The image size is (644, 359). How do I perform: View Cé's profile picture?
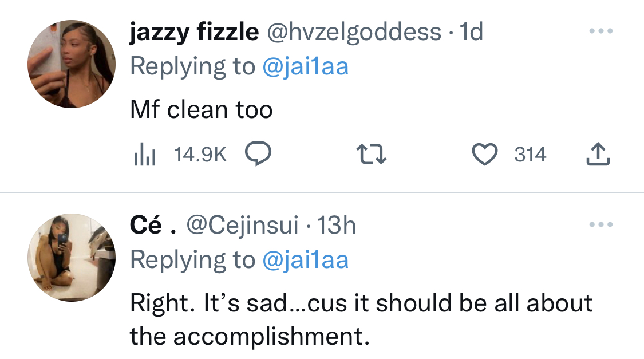tap(72, 258)
